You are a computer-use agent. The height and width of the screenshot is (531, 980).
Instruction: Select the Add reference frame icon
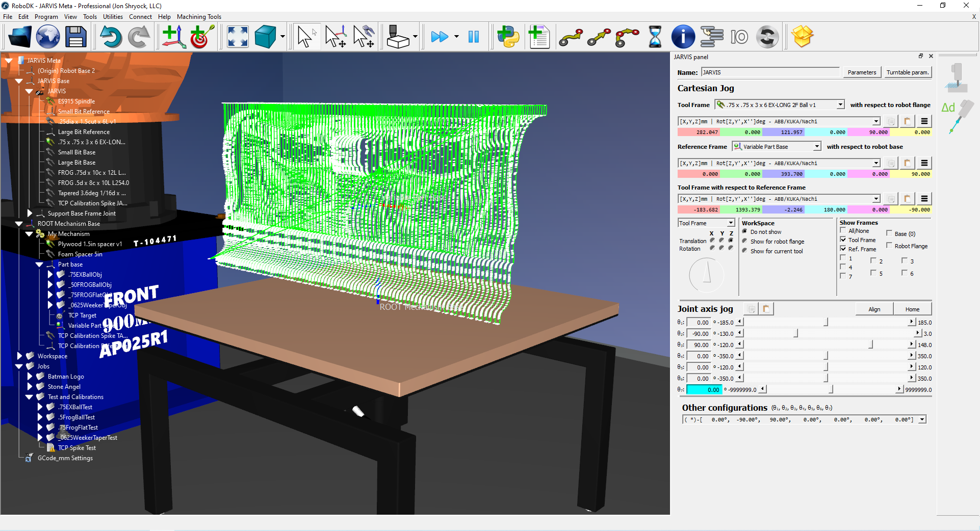(173, 37)
